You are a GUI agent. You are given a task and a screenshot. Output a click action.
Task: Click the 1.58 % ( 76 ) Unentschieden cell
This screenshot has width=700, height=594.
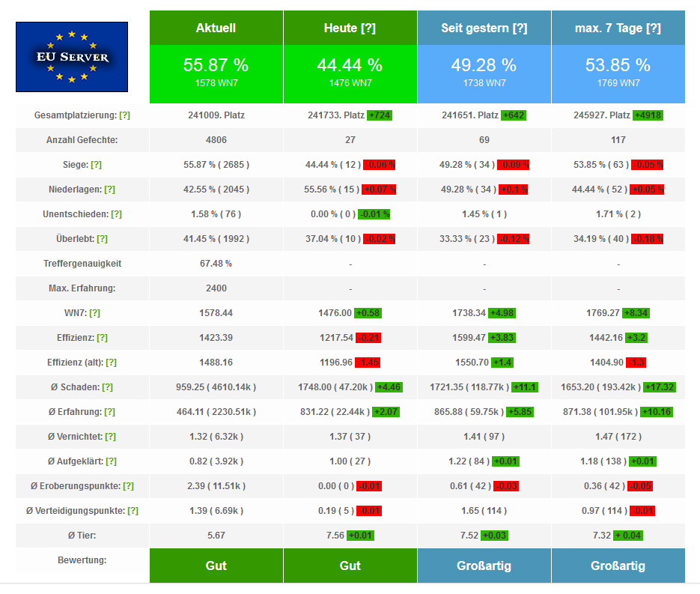click(216, 214)
